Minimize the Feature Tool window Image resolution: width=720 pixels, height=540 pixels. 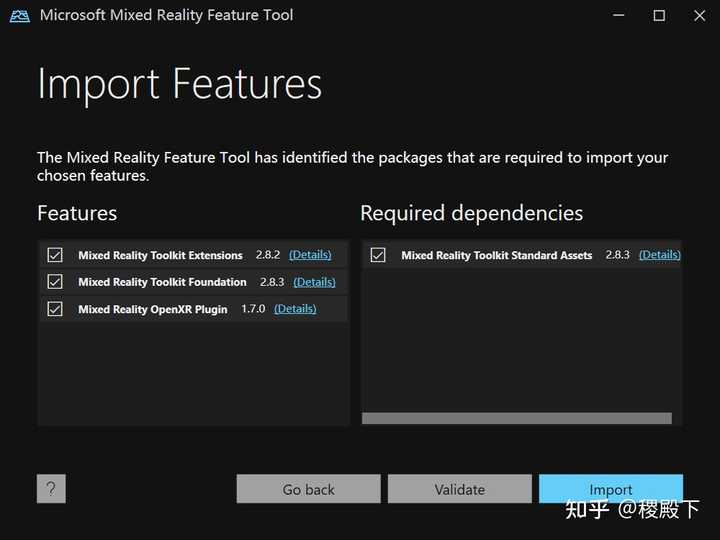[619, 16]
